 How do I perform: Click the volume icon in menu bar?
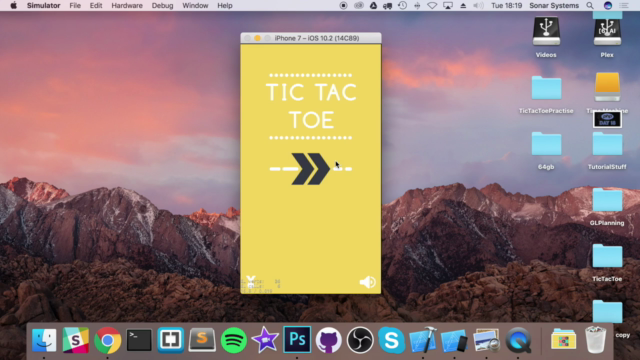coord(478,5)
